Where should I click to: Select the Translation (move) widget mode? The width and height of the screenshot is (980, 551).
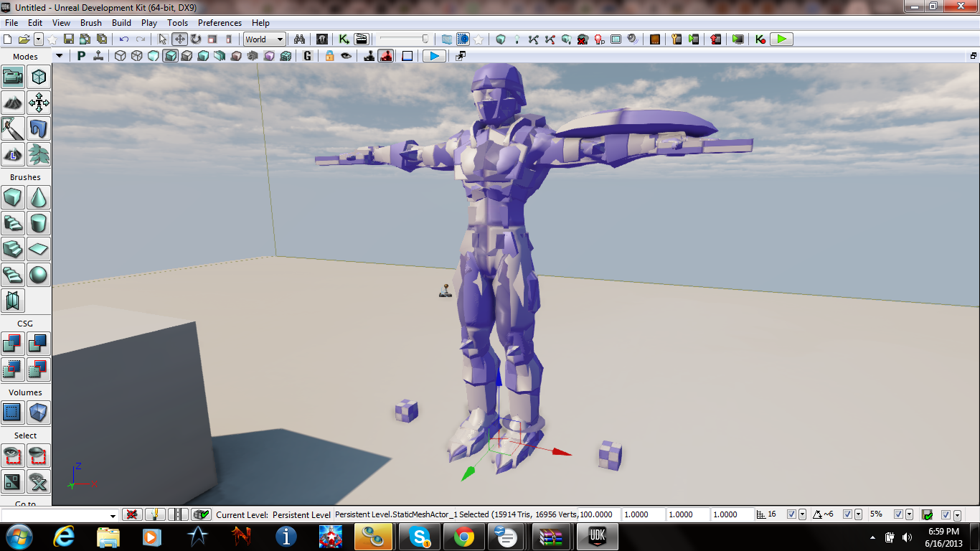(179, 39)
